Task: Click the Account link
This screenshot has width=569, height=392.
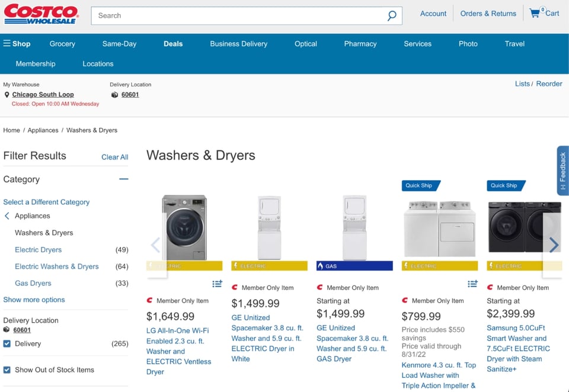Action: (433, 14)
